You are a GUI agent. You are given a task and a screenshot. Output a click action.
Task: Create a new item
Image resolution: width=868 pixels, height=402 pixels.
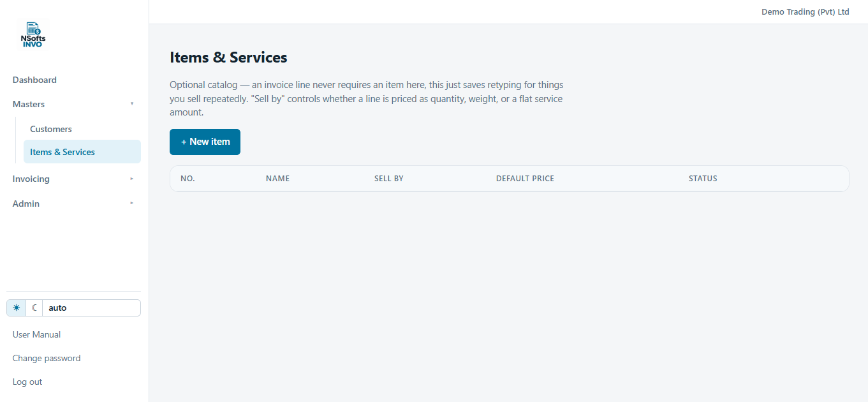tap(205, 142)
